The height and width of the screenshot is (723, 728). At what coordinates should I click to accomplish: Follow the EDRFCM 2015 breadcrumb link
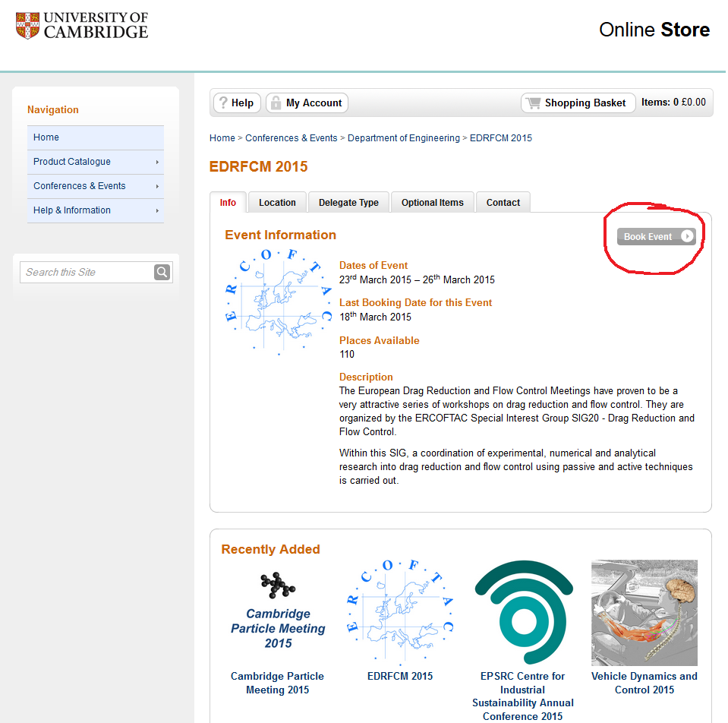501,138
